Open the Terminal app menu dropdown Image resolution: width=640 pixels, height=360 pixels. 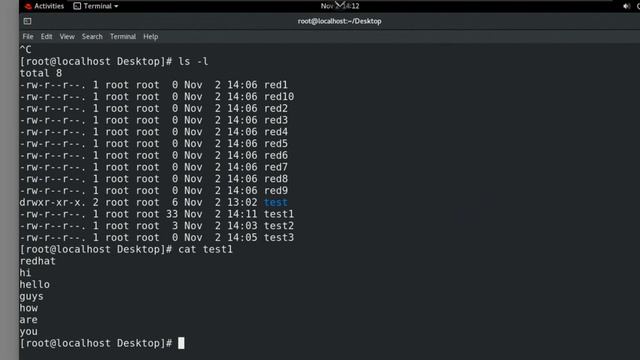(96, 6)
